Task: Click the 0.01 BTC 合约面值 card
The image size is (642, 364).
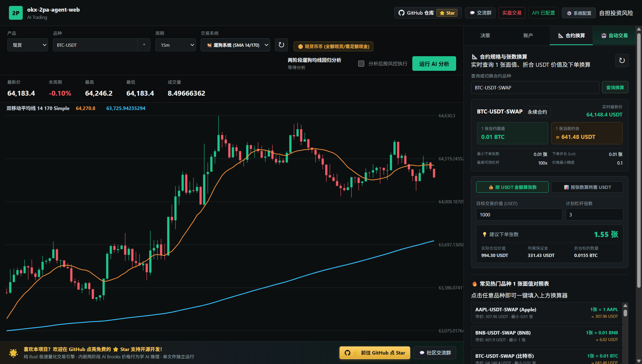Action: coord(512,133)
